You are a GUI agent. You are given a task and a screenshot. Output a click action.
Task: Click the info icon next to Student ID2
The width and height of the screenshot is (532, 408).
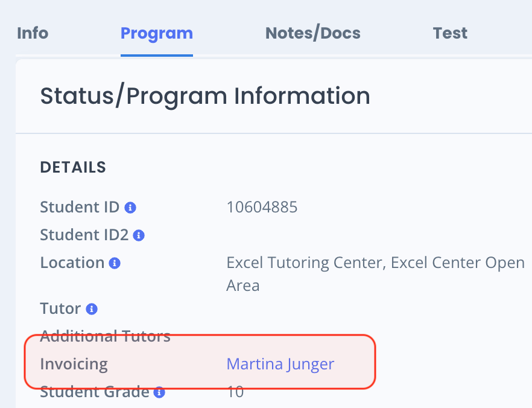[139, 235]
